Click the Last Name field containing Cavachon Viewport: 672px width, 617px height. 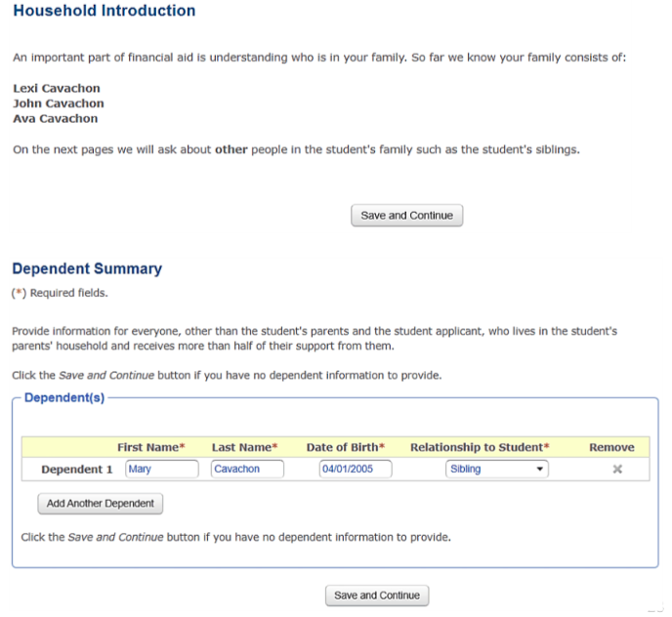coord(247,470)
